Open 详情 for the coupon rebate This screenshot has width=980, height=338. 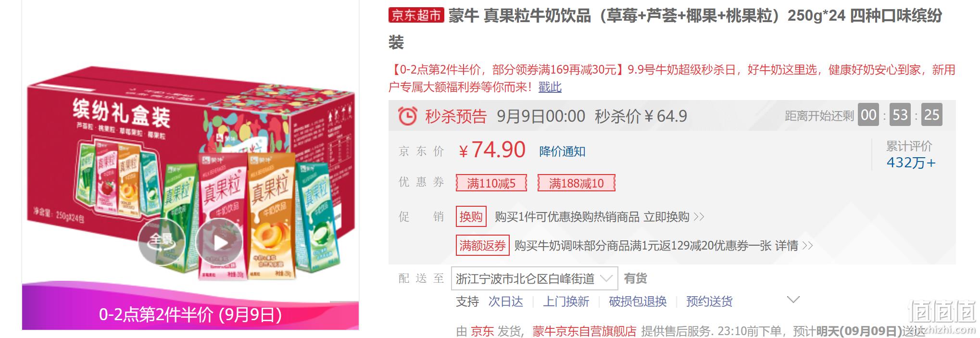pos(793,246)
